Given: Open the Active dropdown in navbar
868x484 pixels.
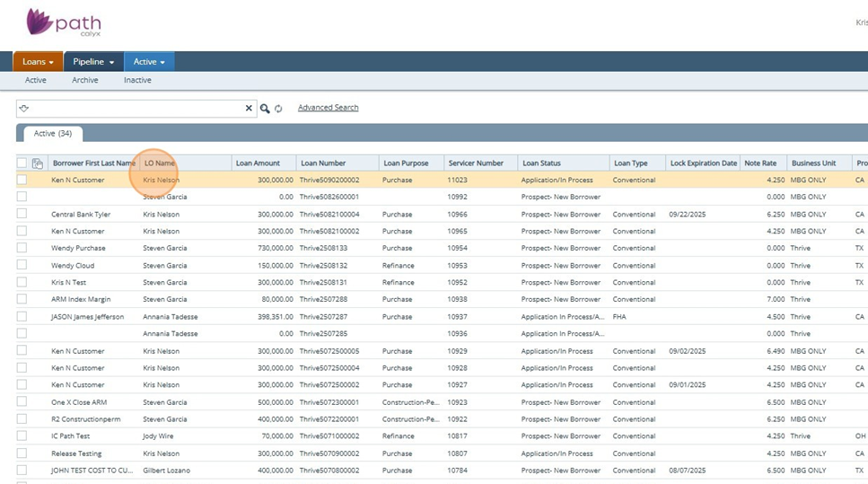Looking at the screenshot, I should [149, 62].
